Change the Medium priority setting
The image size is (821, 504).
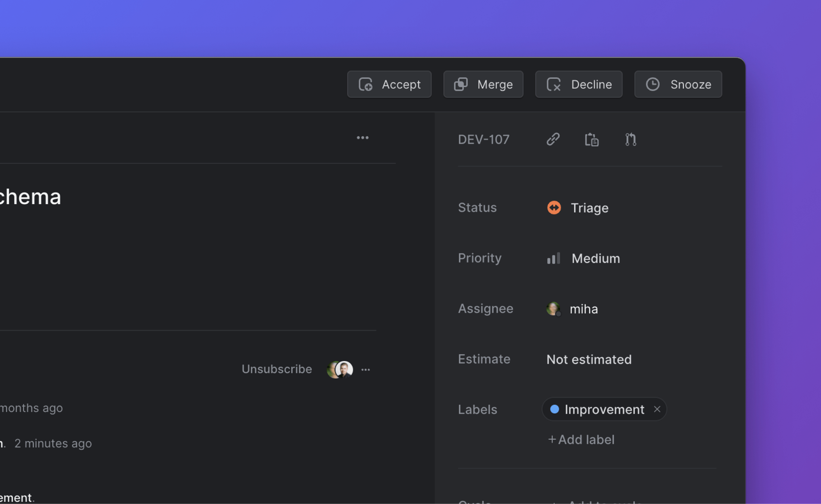[x=596, y=259]
